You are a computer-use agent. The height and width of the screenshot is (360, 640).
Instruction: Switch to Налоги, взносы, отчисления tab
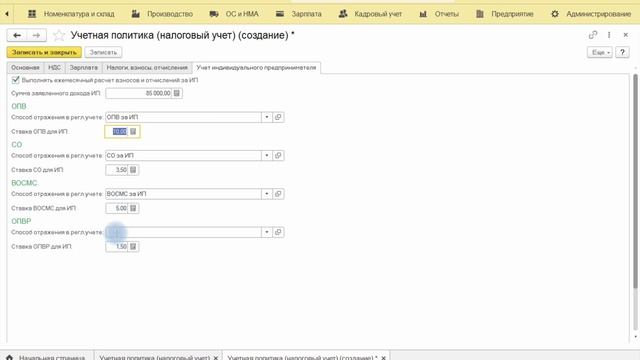click(x=147, y=68)
